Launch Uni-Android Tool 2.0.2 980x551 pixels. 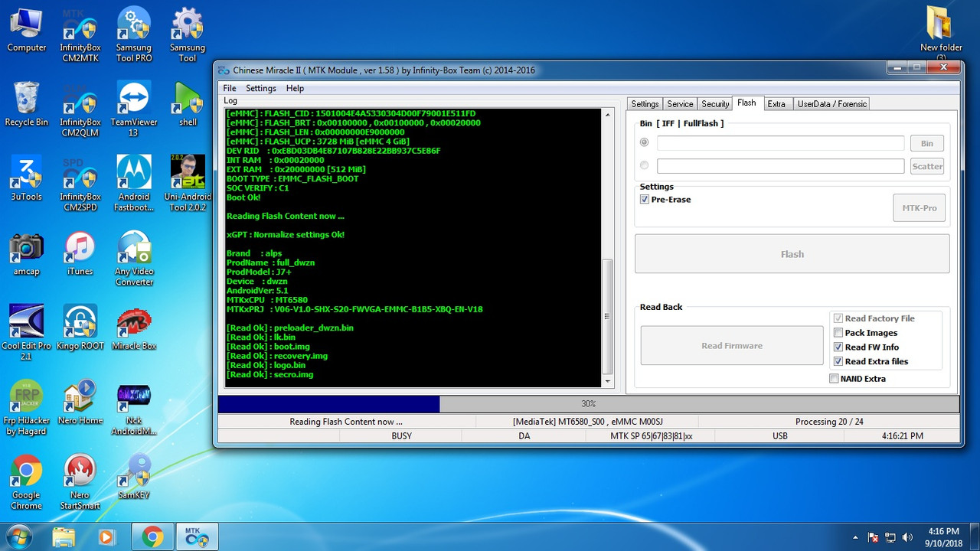pos(188,184)
